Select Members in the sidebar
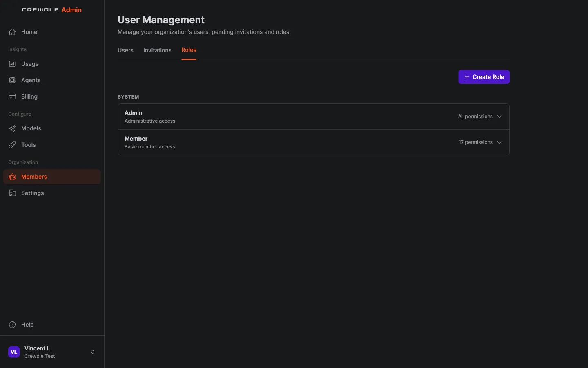This screenshot has width=588, height=368. (52, 177)
